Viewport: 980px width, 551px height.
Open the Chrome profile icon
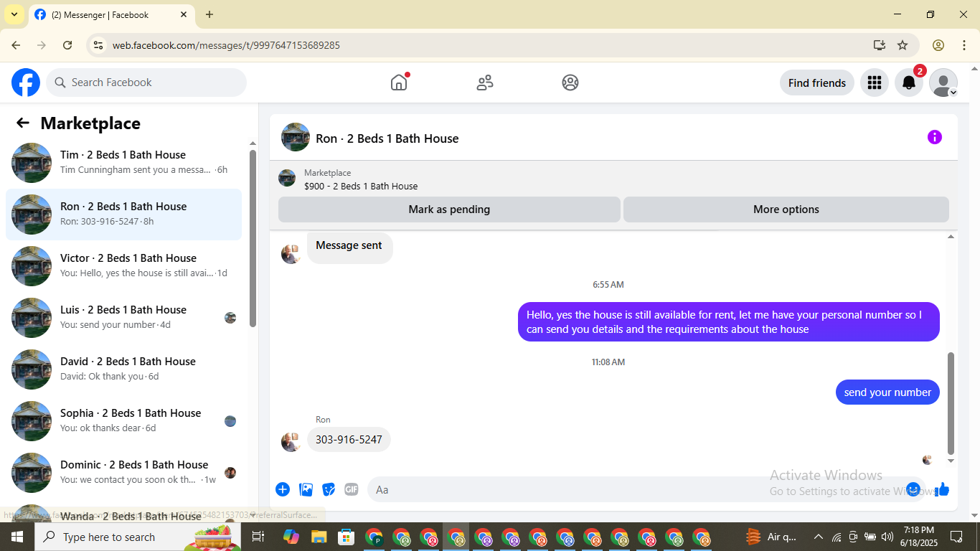pyautogui.click(x=938, y=45)
